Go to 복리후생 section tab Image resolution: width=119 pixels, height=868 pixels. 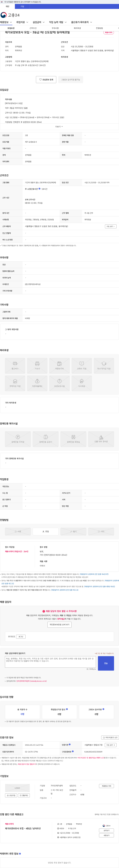pos(77,28)
